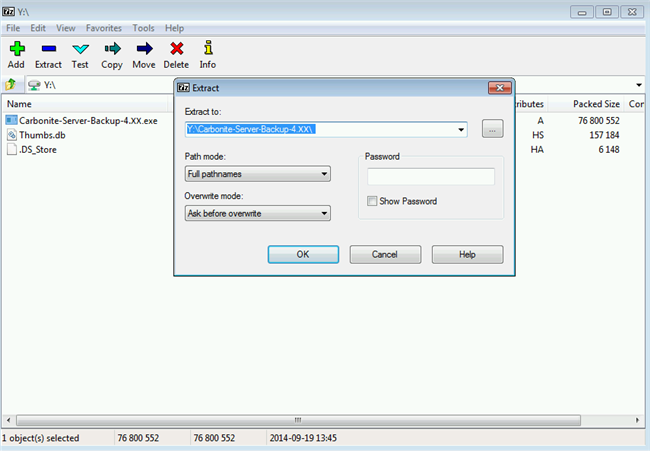The image size is (650, 451).
Task: Click the Help button in Extract dialog
Action: coord(468,255)
